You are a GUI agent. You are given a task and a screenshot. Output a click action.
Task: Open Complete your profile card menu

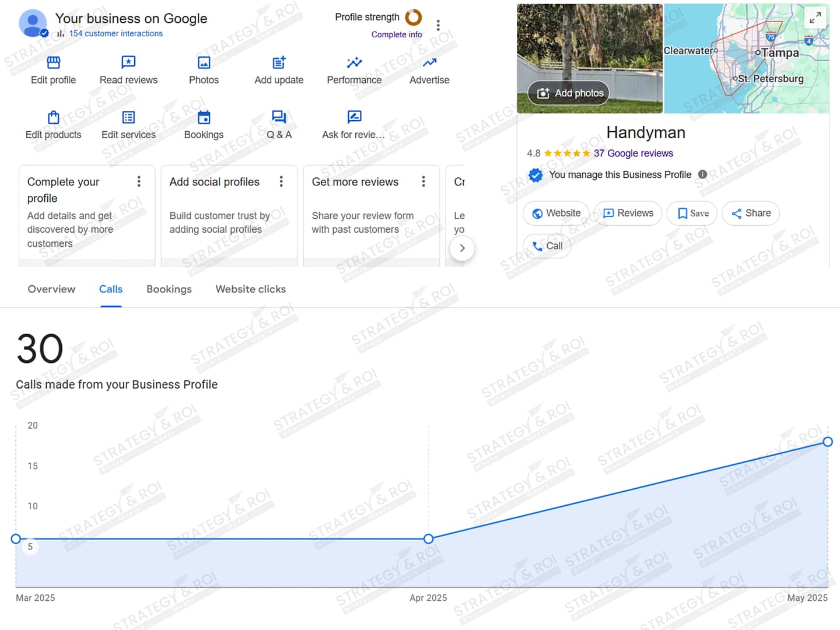click(139, 181)
